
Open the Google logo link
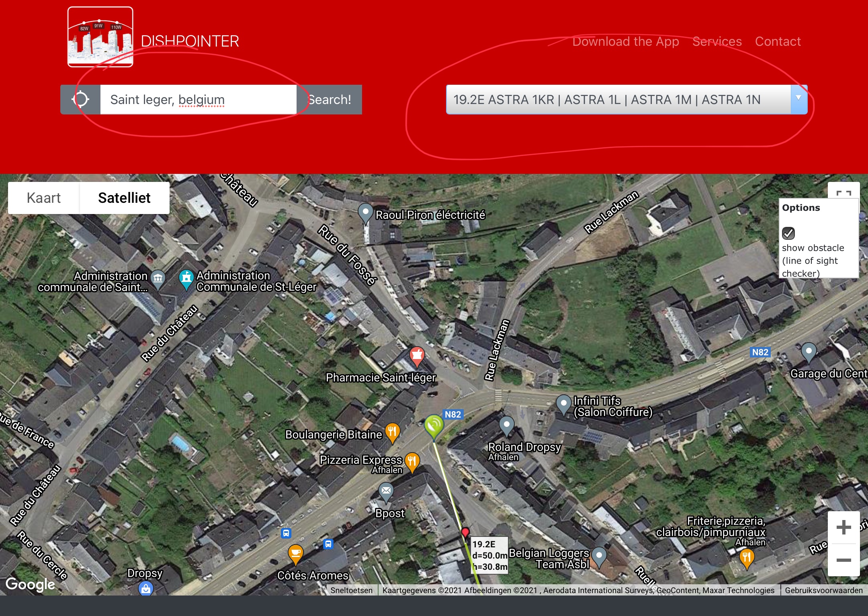[x=30, y=585]
